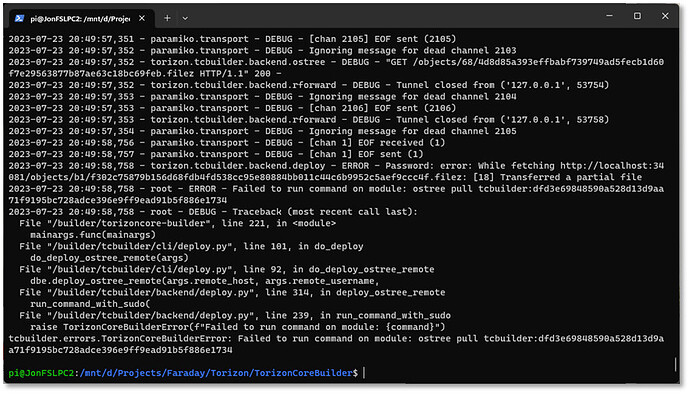Click the 'mainargs.func(mainargs)' code line
The image size is (690, 394).
[93, 235]
